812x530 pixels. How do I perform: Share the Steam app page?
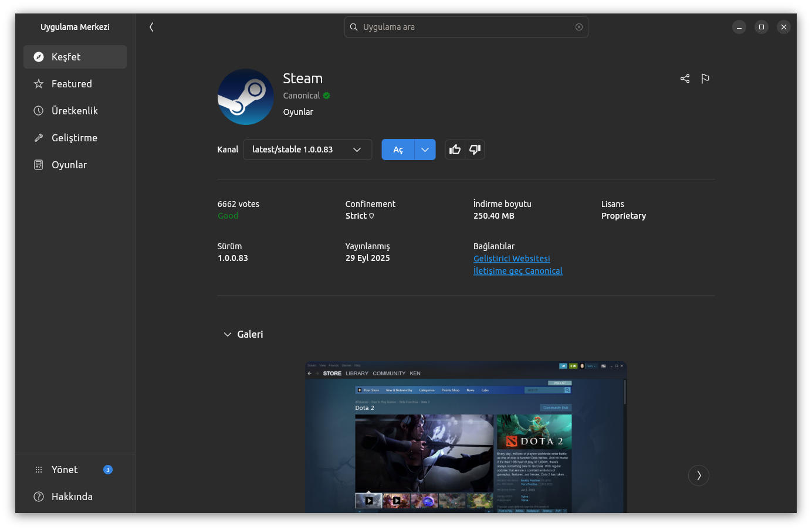(x=685, y=79)
